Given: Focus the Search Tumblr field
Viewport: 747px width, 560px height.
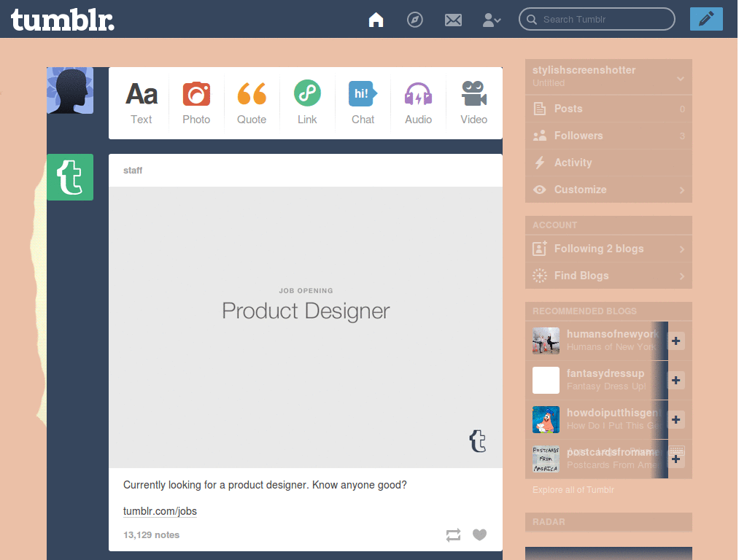Looking at the screenshot, I should click(597, 20).
